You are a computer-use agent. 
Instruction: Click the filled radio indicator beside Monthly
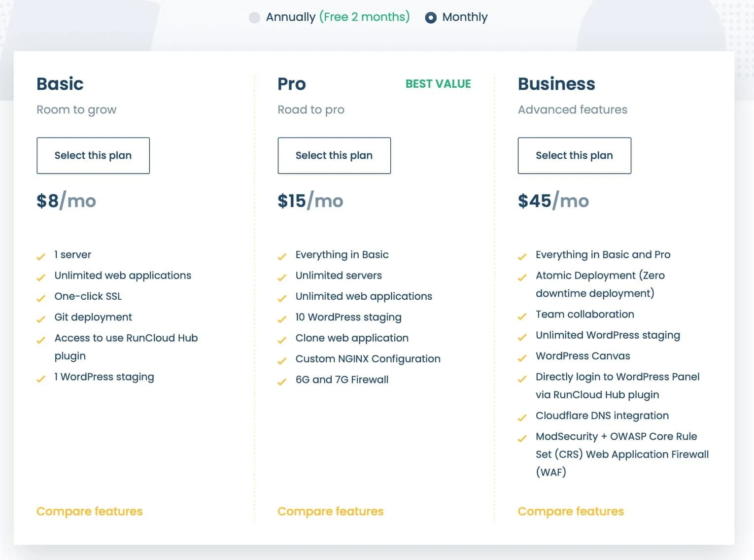point(431,17)
